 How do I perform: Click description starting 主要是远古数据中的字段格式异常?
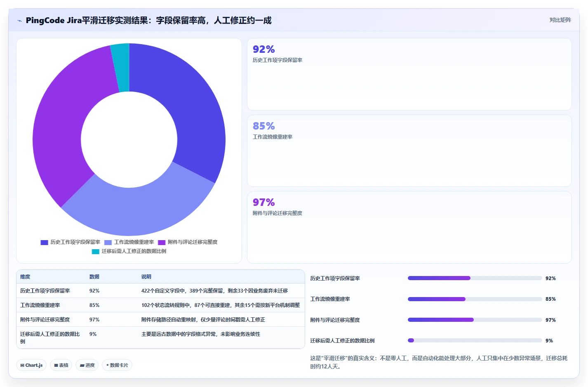[201, 334]
